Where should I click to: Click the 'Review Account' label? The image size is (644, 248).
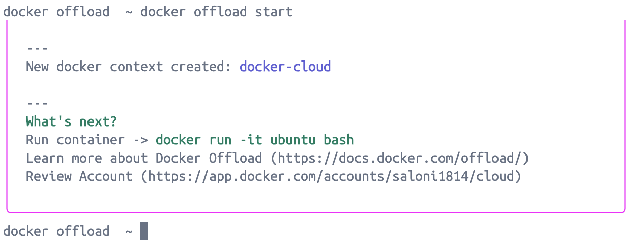(79, 176)
